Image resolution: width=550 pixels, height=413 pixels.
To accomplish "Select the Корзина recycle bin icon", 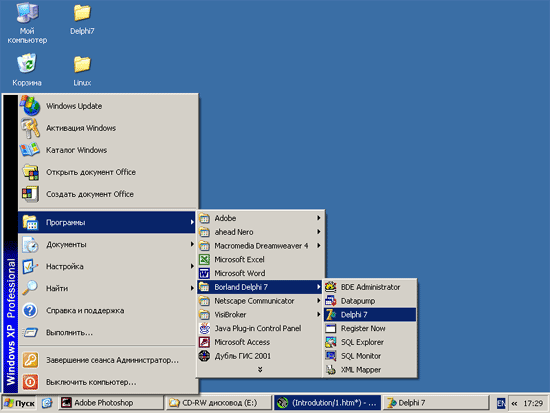I will coord(27,63).
